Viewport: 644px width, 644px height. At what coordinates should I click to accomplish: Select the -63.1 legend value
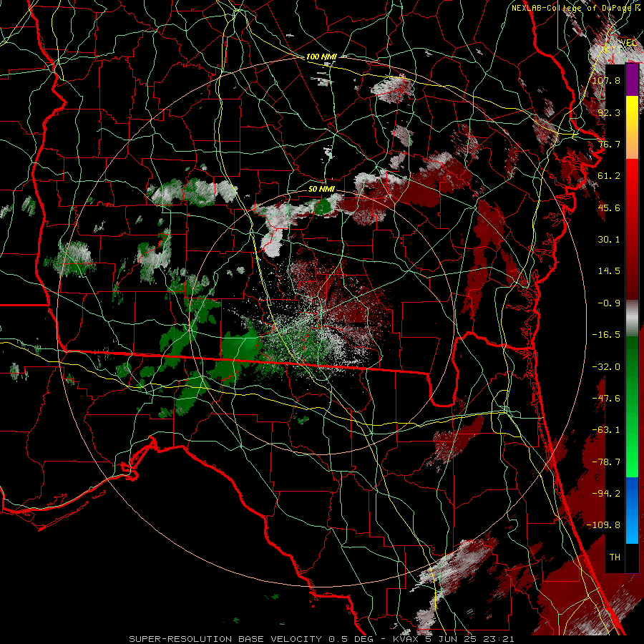(606, 430)
